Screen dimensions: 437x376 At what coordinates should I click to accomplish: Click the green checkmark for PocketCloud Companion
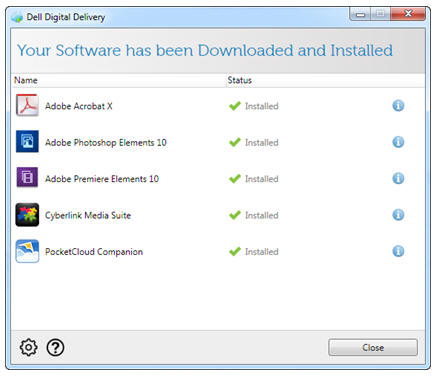coord(235,251)
